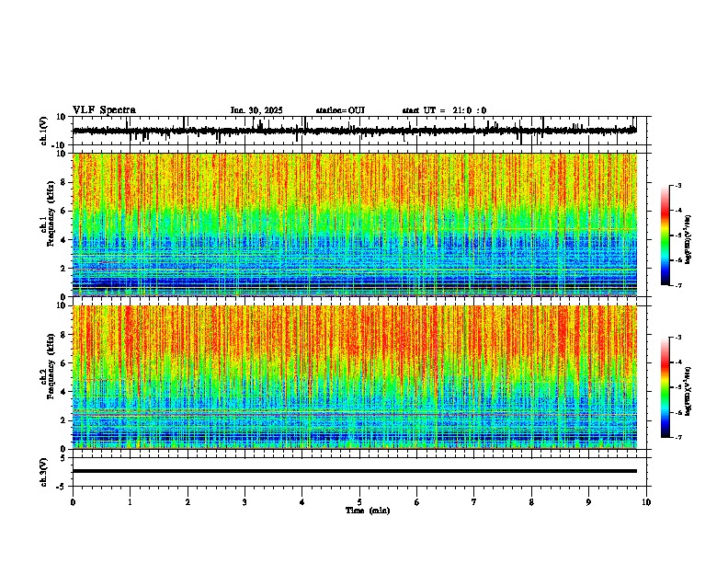Image resolution: width=728 pixels, height=563 pixels.
Task: Select the date text "Jan. 30, 2025"
Action: click(256, 110)
